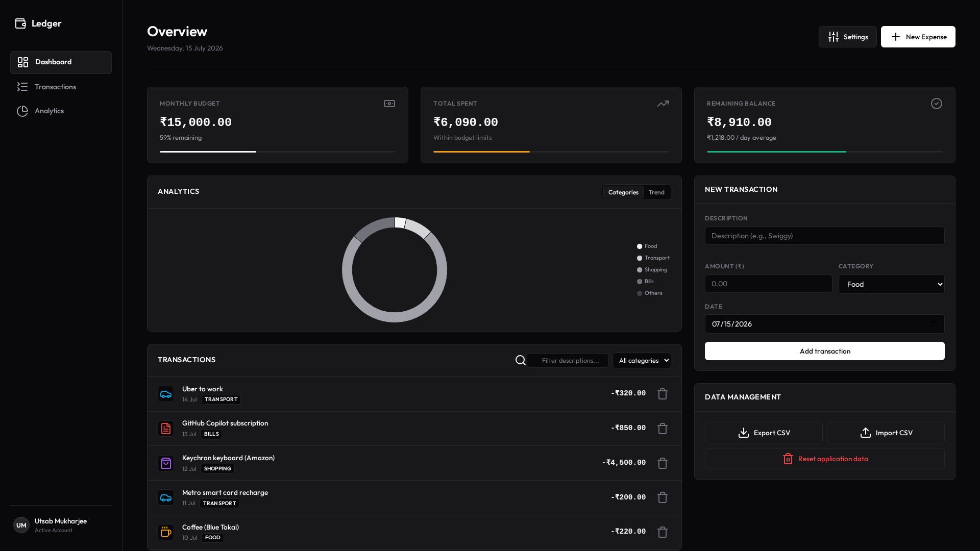Click the Ledger wallet logo icon
This screenshot has height=551, width=980.
coord(20,23)
